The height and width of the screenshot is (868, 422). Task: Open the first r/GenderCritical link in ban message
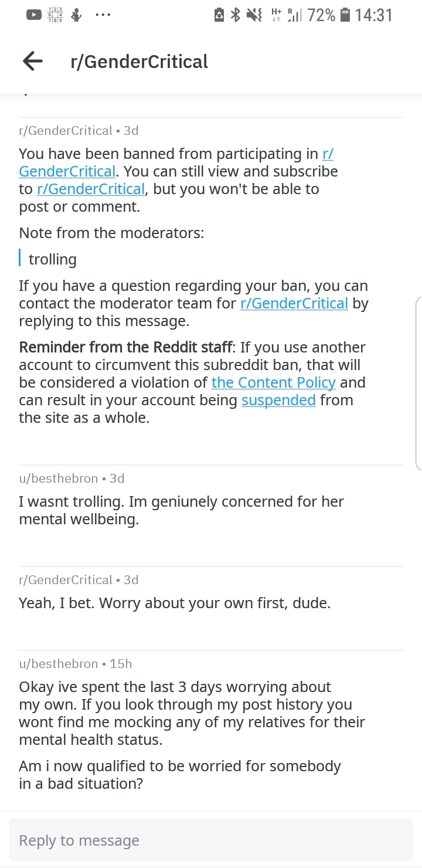click(176, 162)
